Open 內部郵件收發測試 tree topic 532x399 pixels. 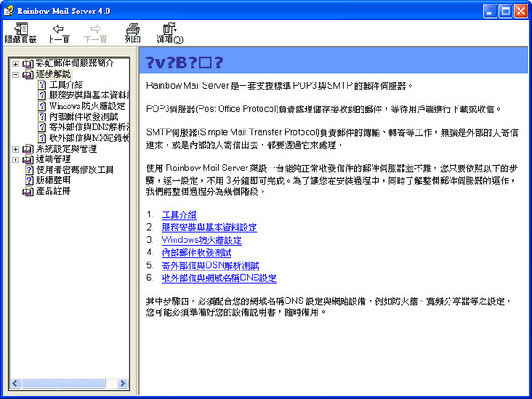(83, 117)
